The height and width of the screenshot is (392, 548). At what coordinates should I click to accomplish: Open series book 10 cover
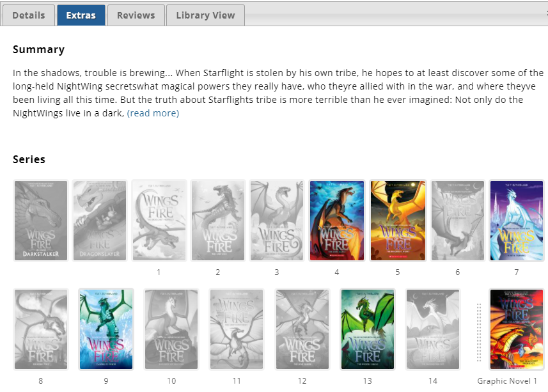[x=171, y=329]
